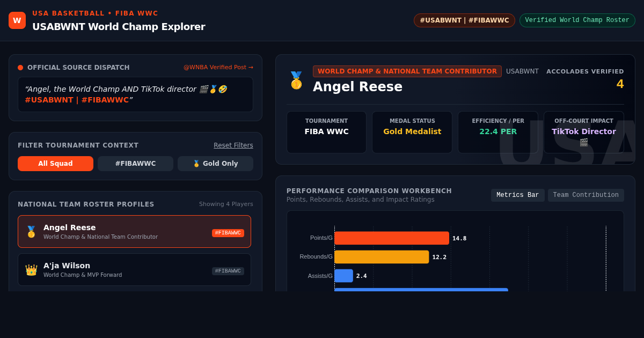Click the 14.8 points value label

[x=459, y=238]
